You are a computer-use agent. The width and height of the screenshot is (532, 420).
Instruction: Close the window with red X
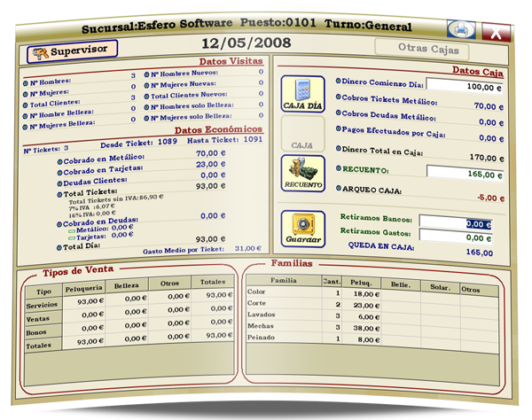point(497,33)
